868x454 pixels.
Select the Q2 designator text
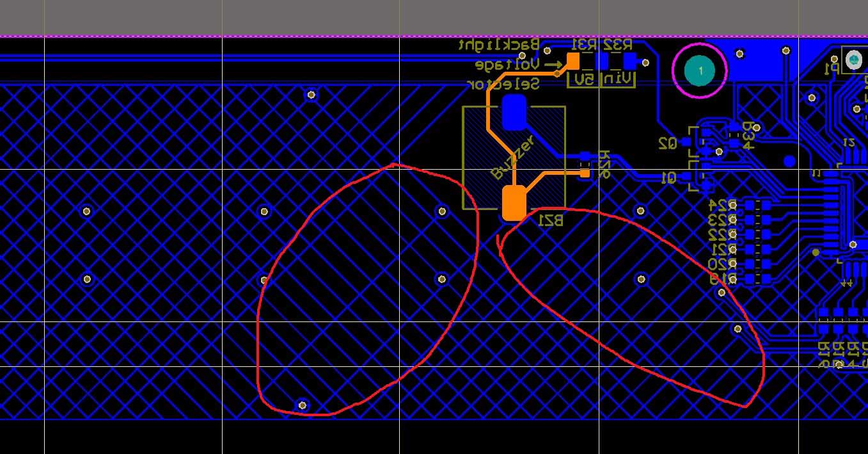667,143
